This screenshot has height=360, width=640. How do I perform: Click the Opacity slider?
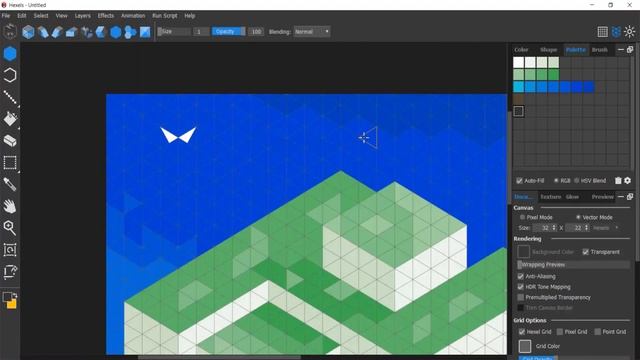click(229, 31)
